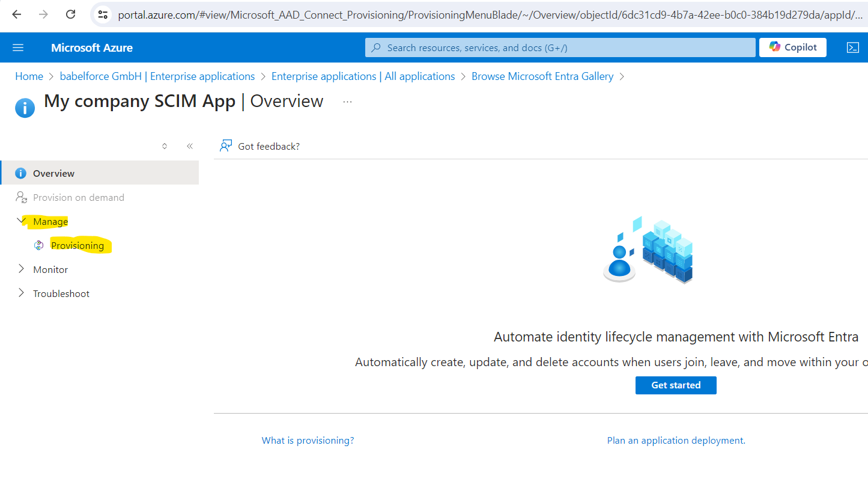The width and height of the screenshot is (868, 502).
Task: Select Overview in the left menu
Action: point(100,173)
